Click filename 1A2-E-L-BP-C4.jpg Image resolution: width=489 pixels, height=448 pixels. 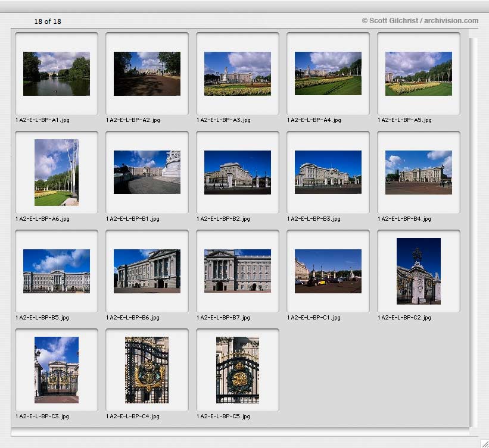click(x=133, y=416)
